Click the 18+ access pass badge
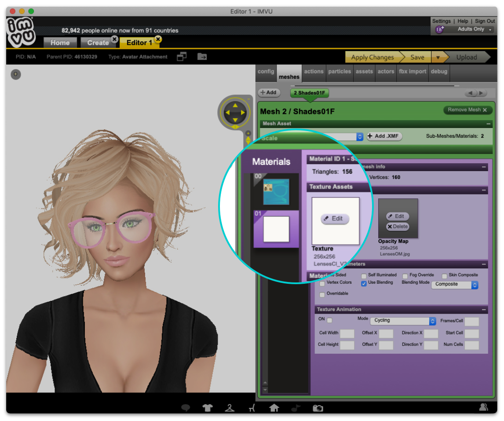Viewport: 504px width, 421px height. pos(439,29)
